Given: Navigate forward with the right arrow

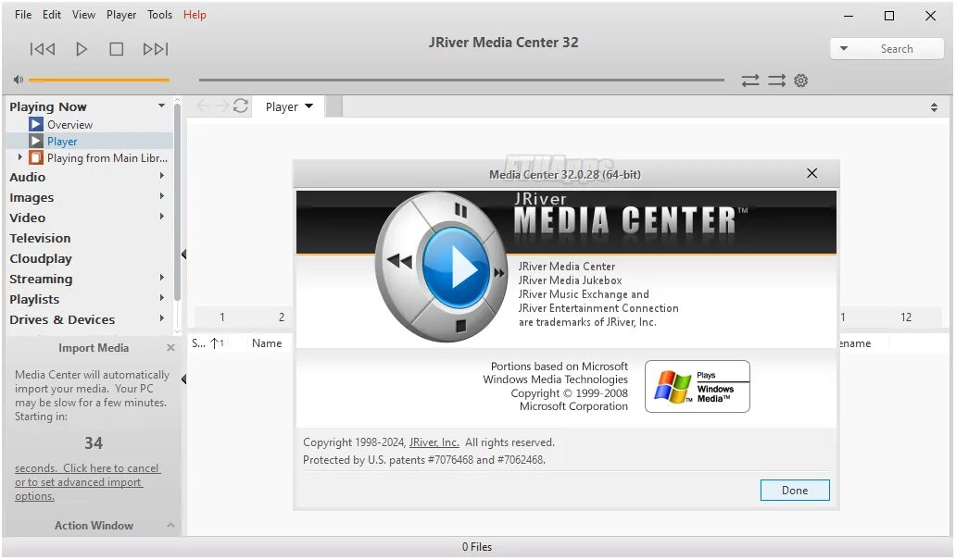Looking at the screenshot, I should pos(221,106).
